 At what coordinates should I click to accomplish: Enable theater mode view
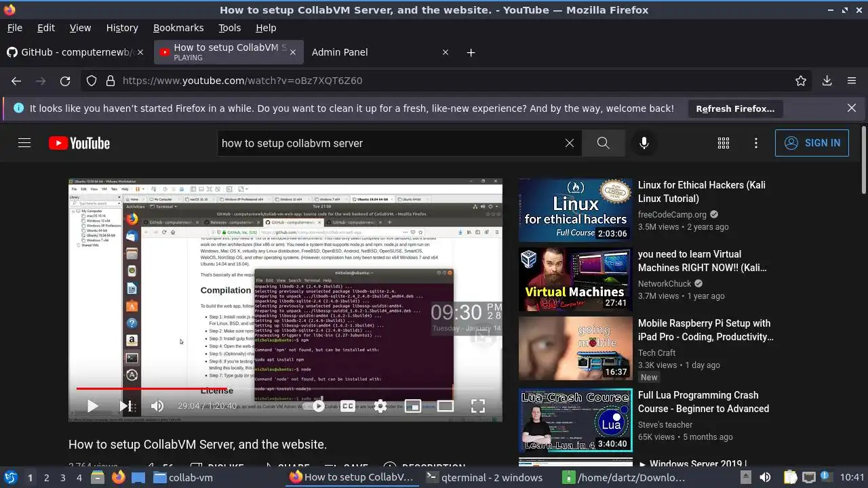tap(446, 406)
